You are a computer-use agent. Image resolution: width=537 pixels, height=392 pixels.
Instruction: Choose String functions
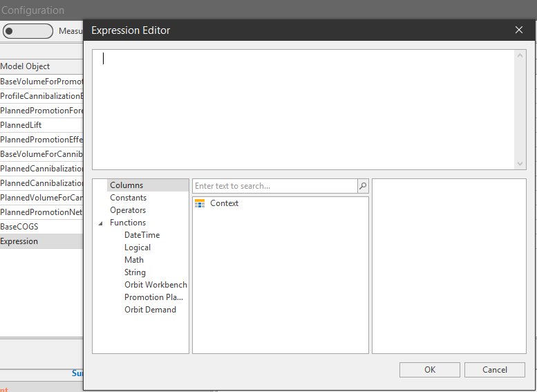(135, 272)
